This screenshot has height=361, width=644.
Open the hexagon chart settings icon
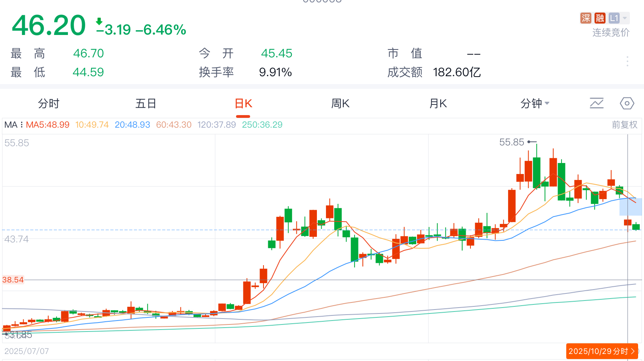click(627, 103)
